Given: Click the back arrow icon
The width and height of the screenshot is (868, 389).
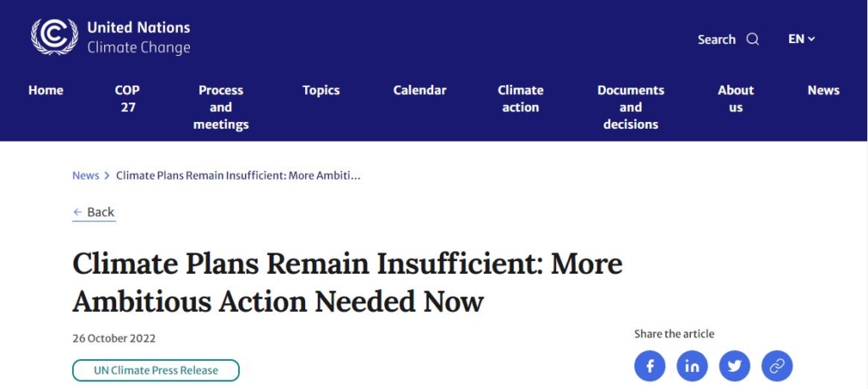Looking at the screenshot, I should [78, 212].
